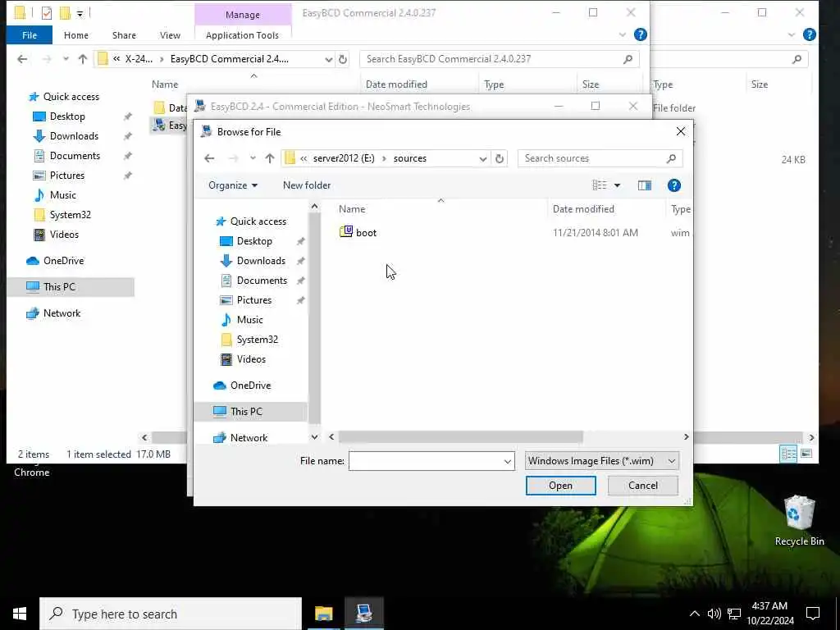Viewport: 840px width, 630px height.
Task: Open Desktop in Explorer window sidebar
Action: [67, 116]
